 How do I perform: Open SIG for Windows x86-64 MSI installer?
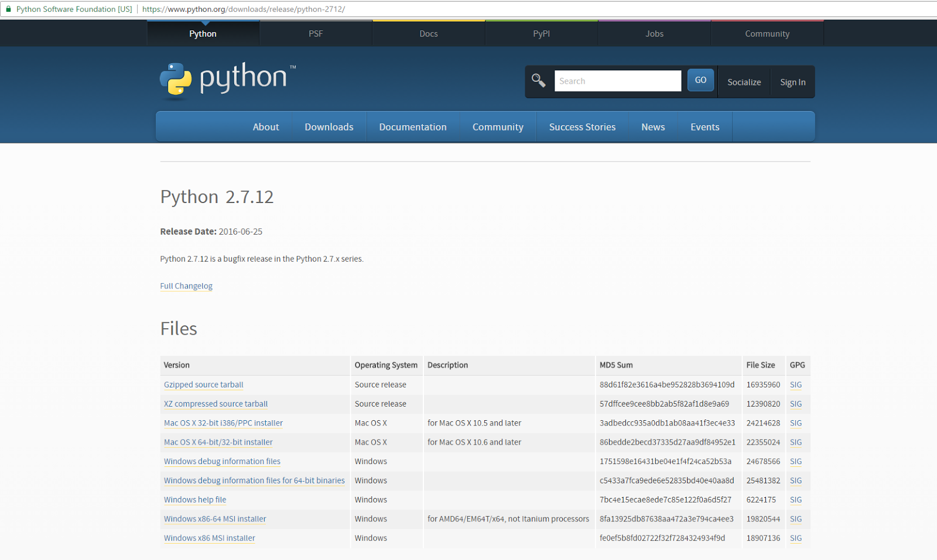(796, 519)
